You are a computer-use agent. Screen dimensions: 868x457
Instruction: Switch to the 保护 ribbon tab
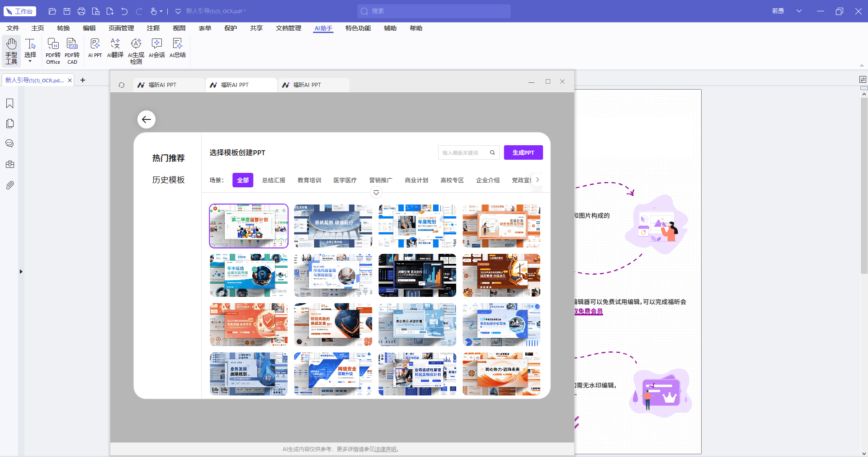231,28
